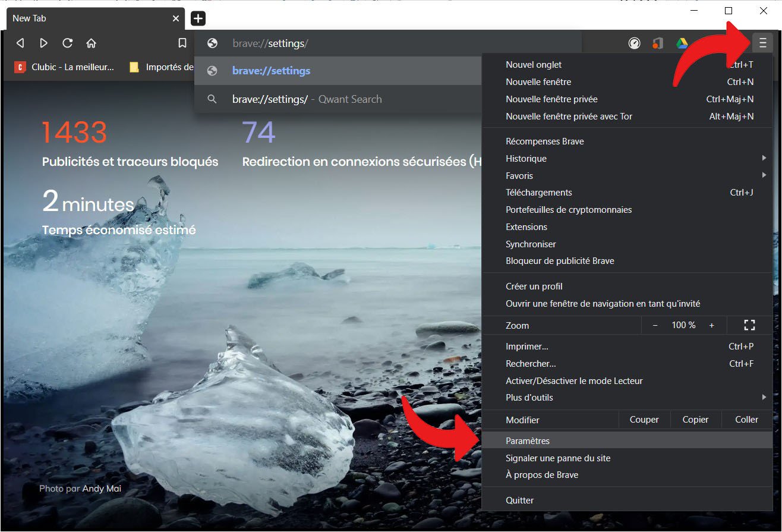Screen dimensions: 782x532
Task: Decrease zoom with the minus button
Action: tap(655, 325)
